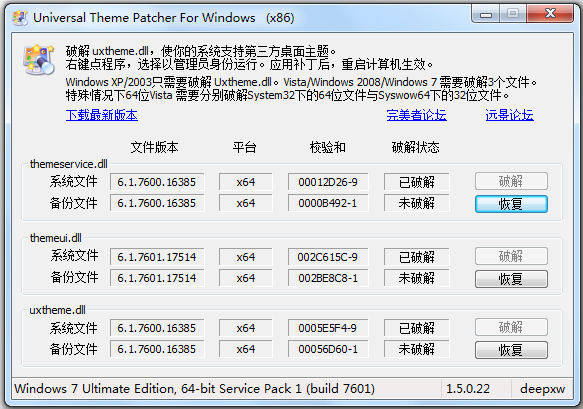
Task: Click uxtheme.dll backup version 6.1.7600.16385 field
Action: 157,349
